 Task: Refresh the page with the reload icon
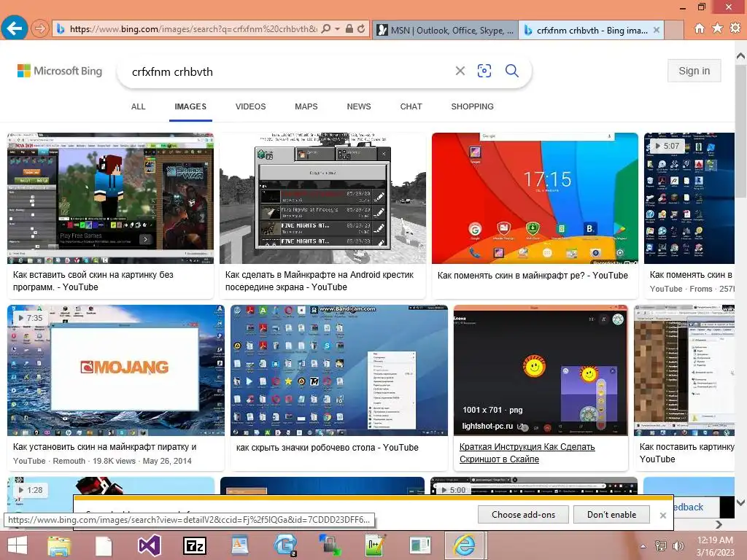coord(362,29)
